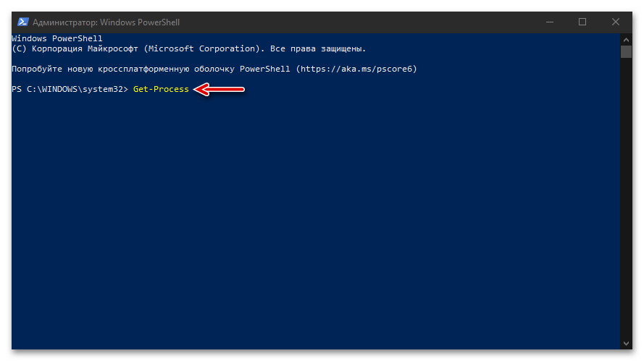This screenshot has width=644, height=361.
Task: Click the typed Get-Process command
Action: point(161,89)
